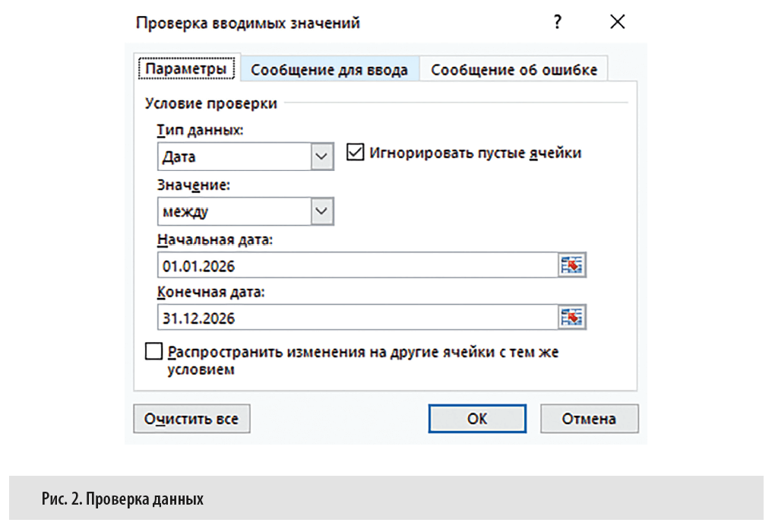Click the Начальная дата field showing 01.01.2026

(304, 264)
